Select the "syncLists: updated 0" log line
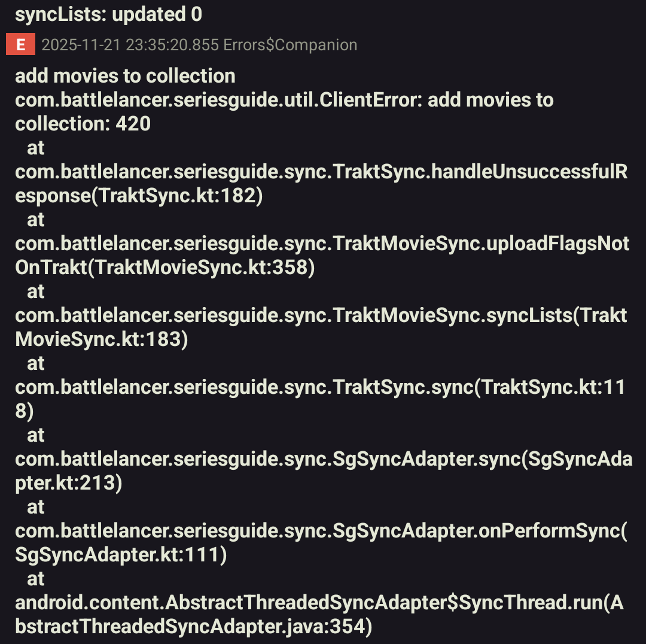 108,14
